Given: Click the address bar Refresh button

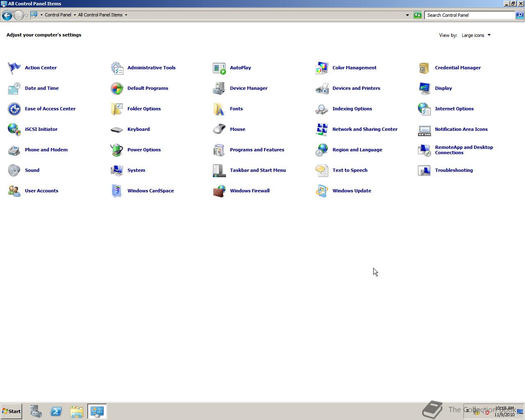Looking at the screenshot, I should coord(418,15).
